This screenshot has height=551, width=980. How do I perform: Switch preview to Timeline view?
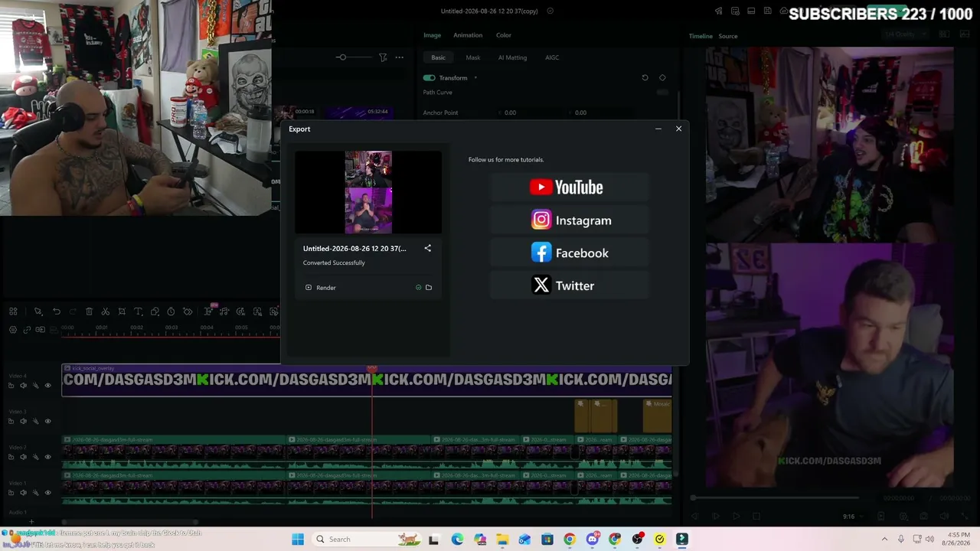coord(701,36)
